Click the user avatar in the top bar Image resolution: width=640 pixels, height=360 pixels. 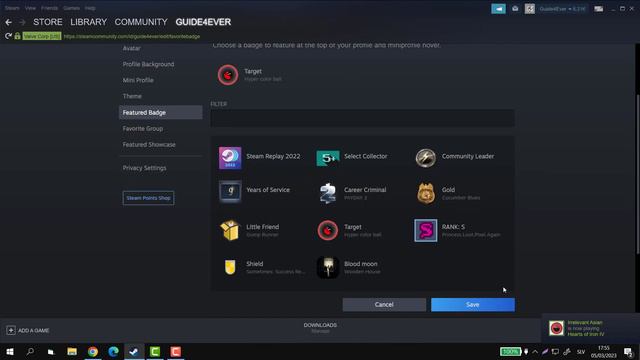pos(529,9)
